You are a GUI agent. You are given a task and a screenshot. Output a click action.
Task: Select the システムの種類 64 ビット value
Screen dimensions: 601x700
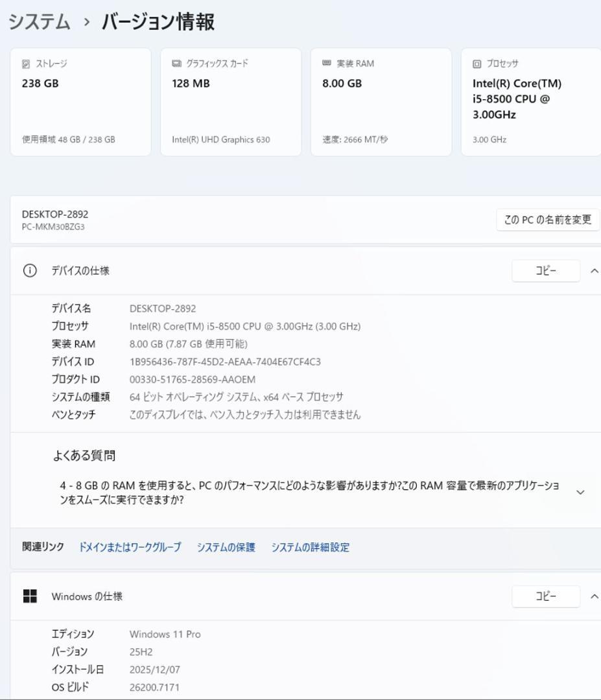[x=237, y=397]
